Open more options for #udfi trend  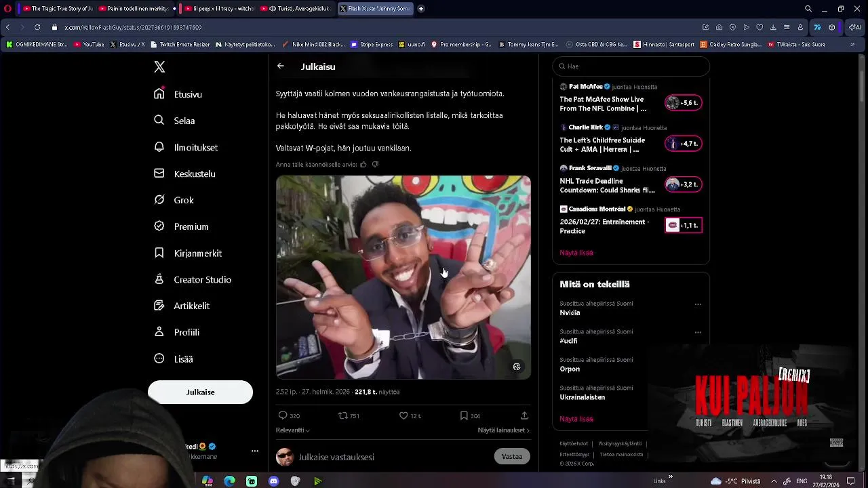point(698,333)
